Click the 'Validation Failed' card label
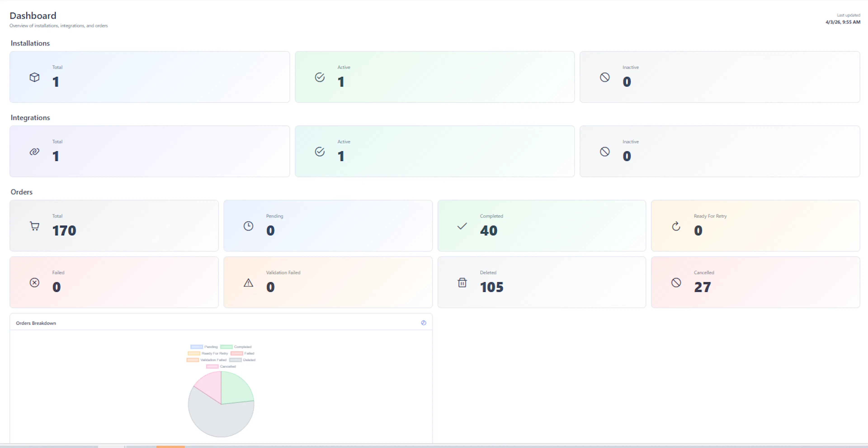The height and width of the screenshot is (448, 868). point(283,273)
